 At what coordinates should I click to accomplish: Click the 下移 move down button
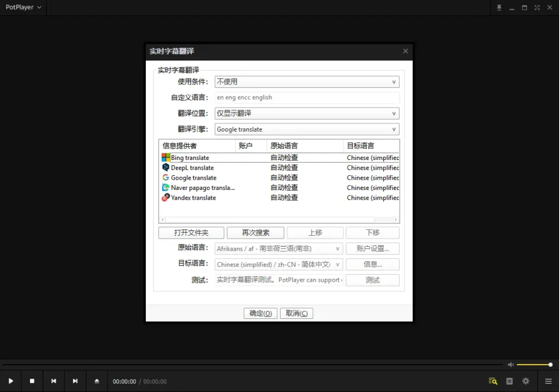point(372,233)
